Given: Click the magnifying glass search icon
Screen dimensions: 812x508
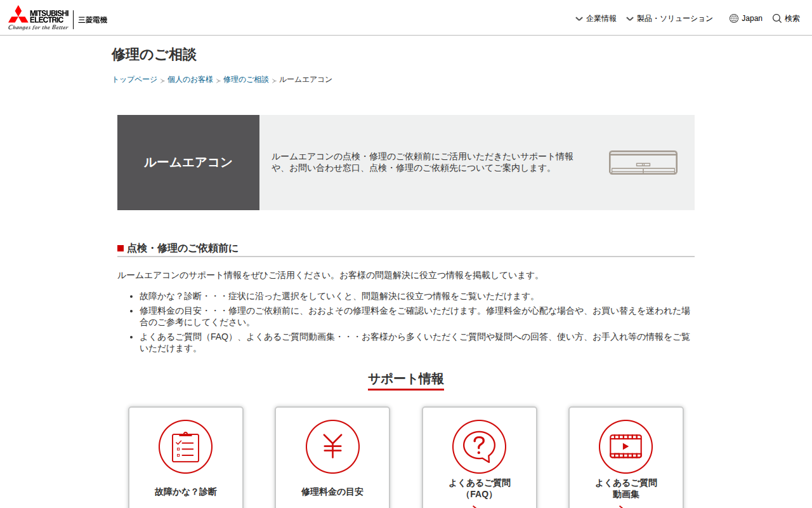Looking at the screenshot, I should pos(776,18).
